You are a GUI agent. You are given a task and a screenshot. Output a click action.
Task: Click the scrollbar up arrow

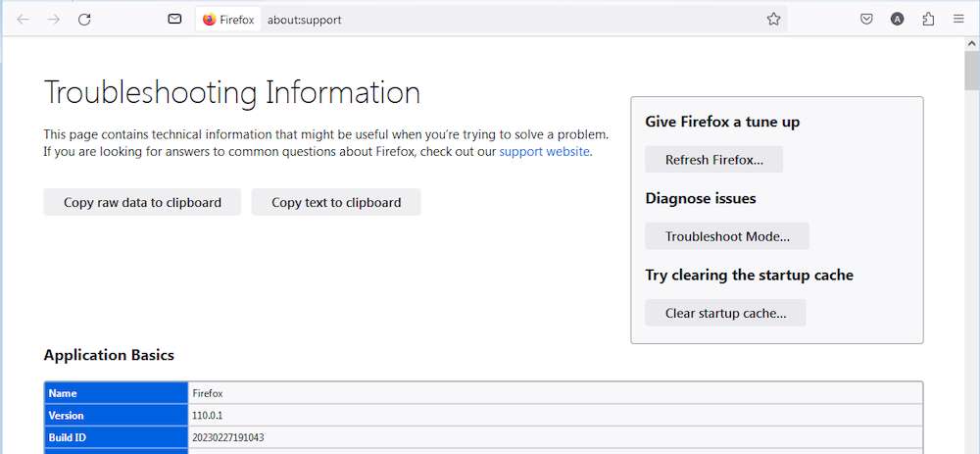[x=972, y=44]
